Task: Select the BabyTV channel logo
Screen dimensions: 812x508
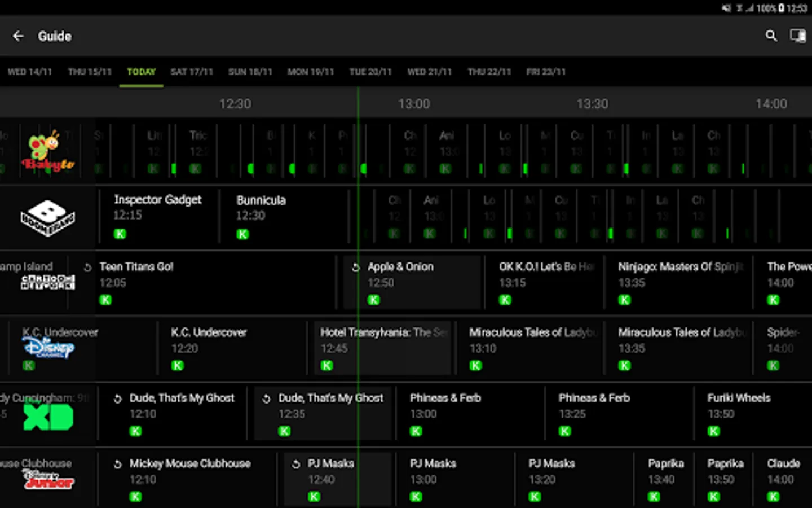Action: pos(47,151)
